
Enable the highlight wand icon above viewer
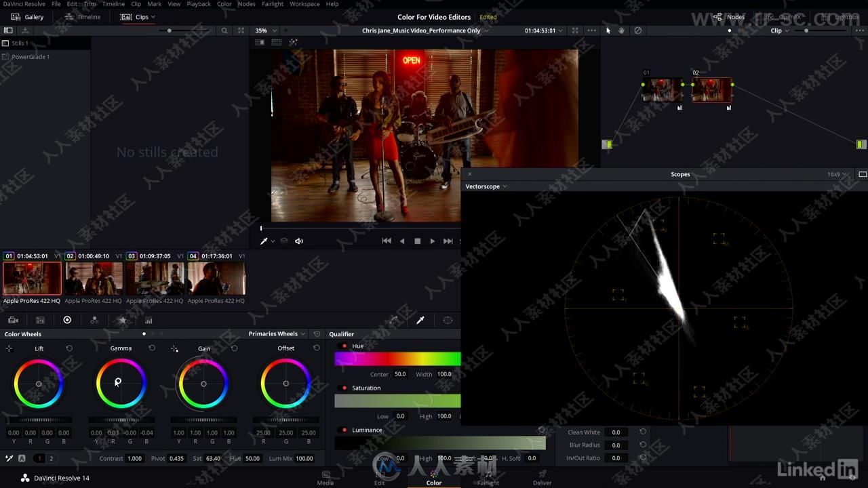pyautogui.click(x=293, y=42)
